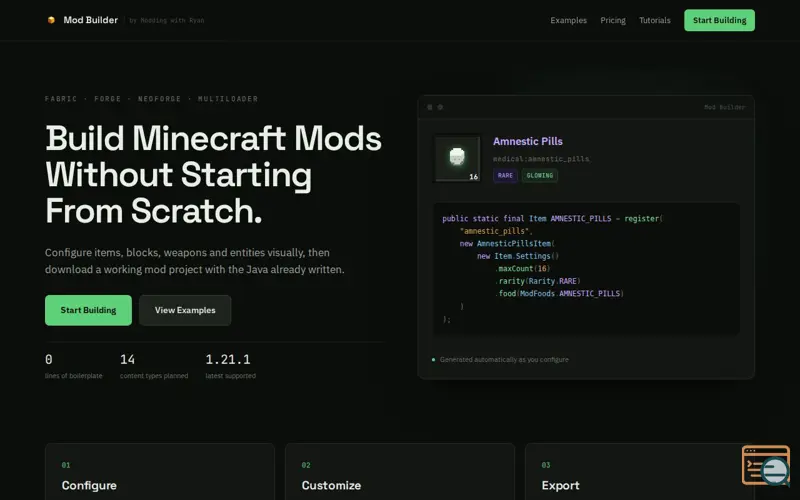Viewport: 800px width, 500px height.
Task: Click the '1.21.1' latest supported stat
Action: pyautogui.click(x=231, y=366)
